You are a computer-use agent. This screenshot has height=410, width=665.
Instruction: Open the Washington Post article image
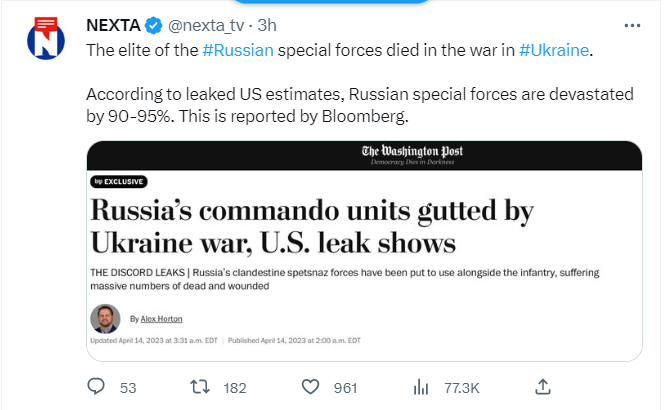[x=364, y=251]
